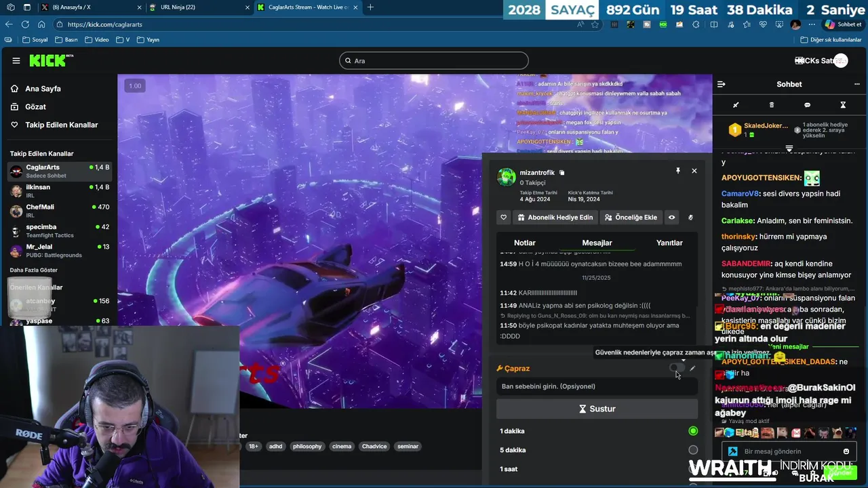Click the cinema stream tag

[342, 446]
